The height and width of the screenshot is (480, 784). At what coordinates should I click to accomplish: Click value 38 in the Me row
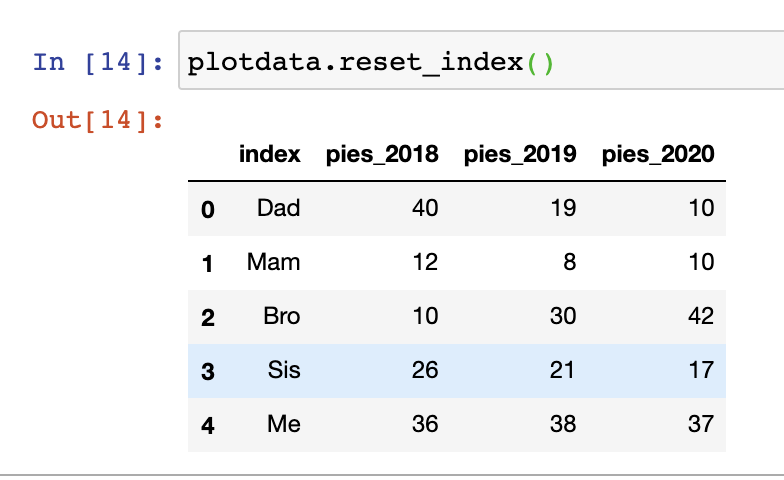[563, 424]
